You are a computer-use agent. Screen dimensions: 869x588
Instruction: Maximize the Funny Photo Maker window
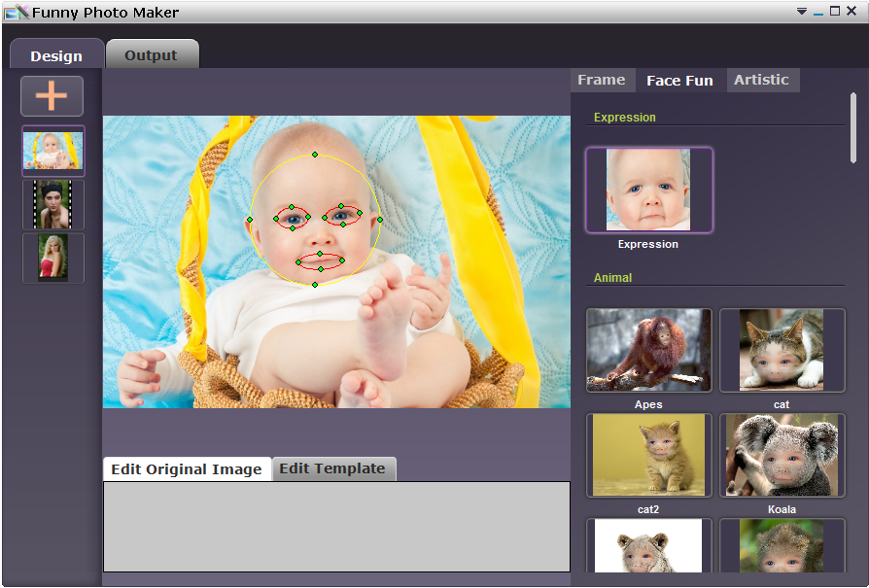tap(835, 11)
